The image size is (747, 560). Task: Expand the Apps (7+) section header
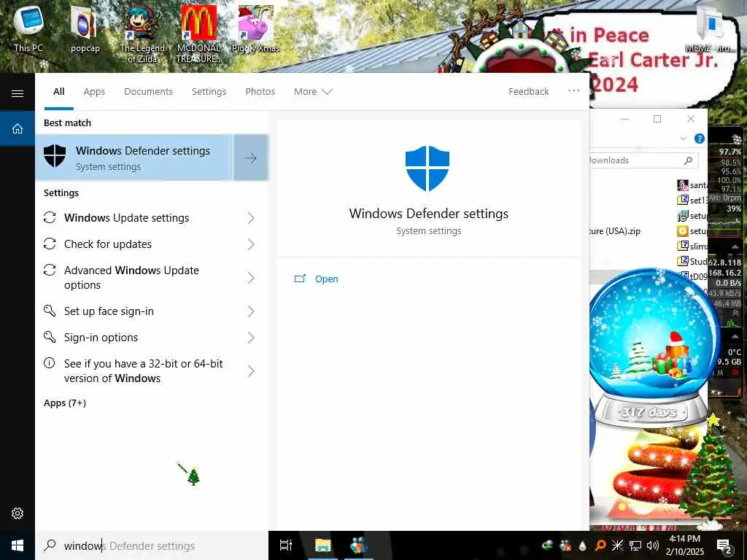(65, 402)
